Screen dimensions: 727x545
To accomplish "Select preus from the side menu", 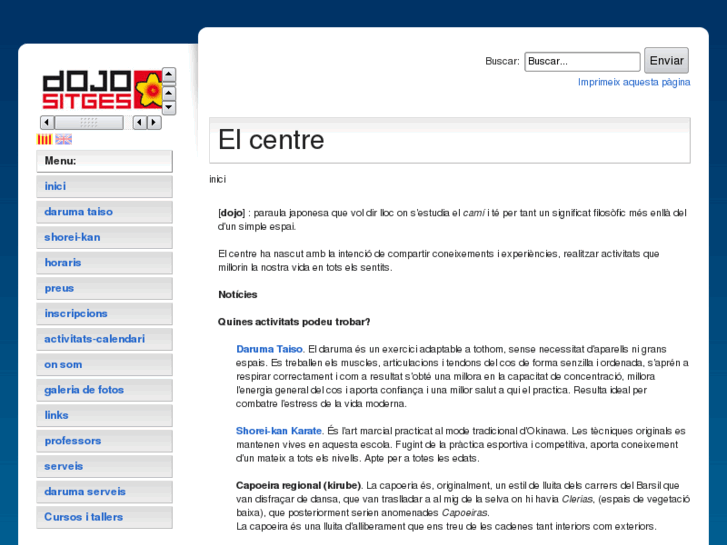I will (104, 289).
